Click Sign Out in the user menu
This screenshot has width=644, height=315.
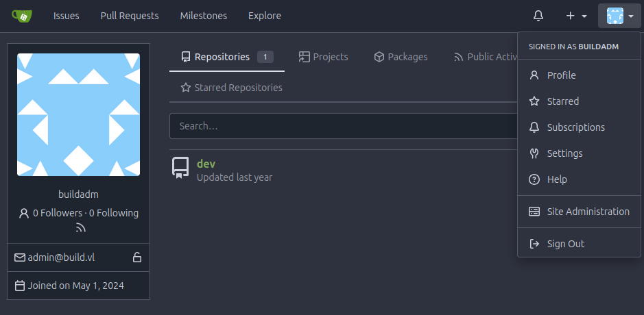pos(565,244)
